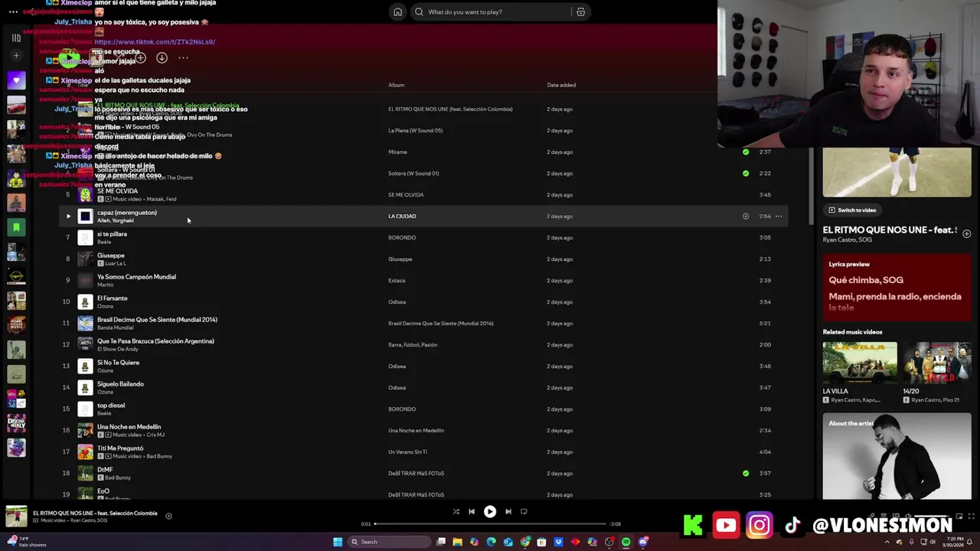Play the playlist with green play button
Screen dimensions: 980x551
[x=70, y=57]
